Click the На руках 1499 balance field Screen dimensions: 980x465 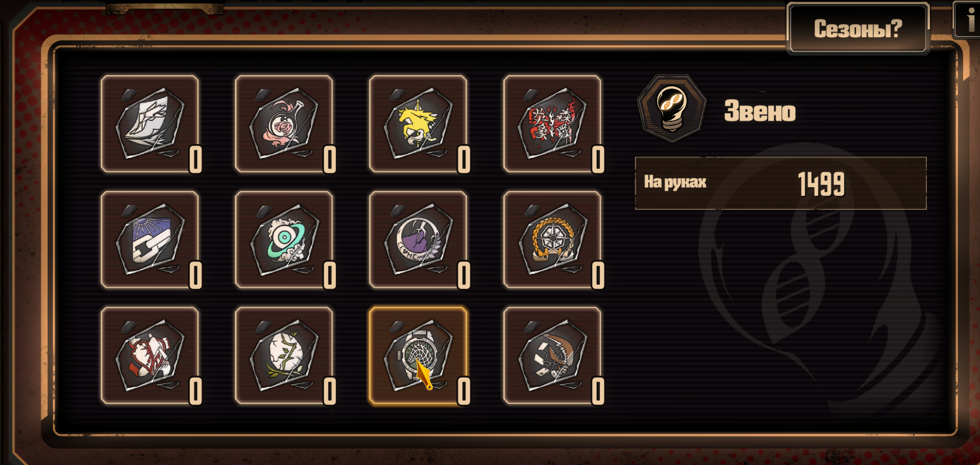coord(780,183)
